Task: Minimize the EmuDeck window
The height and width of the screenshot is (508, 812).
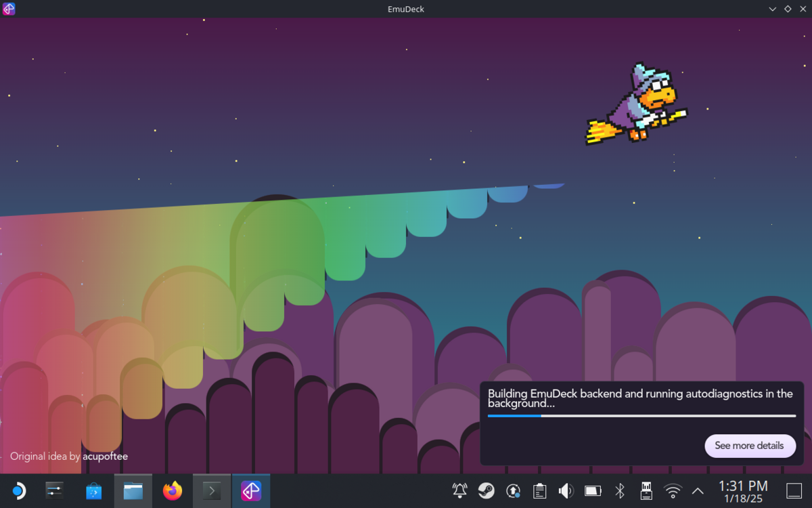Action: tap(773, 9)
